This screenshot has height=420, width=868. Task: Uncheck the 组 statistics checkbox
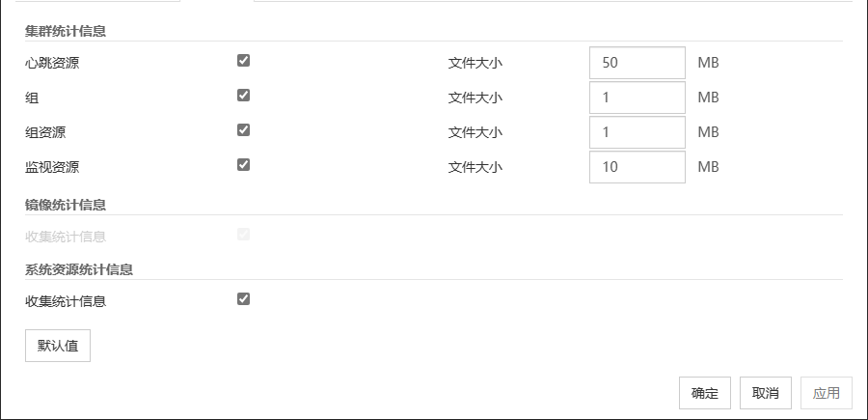pyautogui.click(x=243, y=96)
